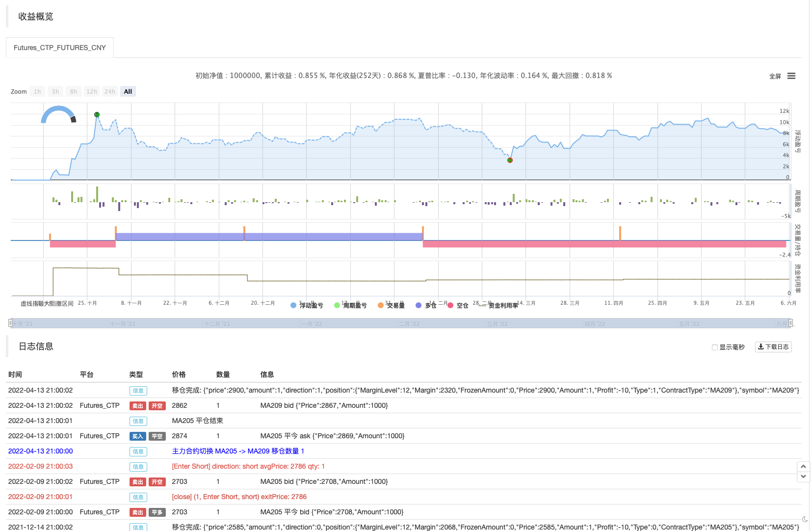Select the All zoom range
The image size is (812, 531).
coord(128,92)
